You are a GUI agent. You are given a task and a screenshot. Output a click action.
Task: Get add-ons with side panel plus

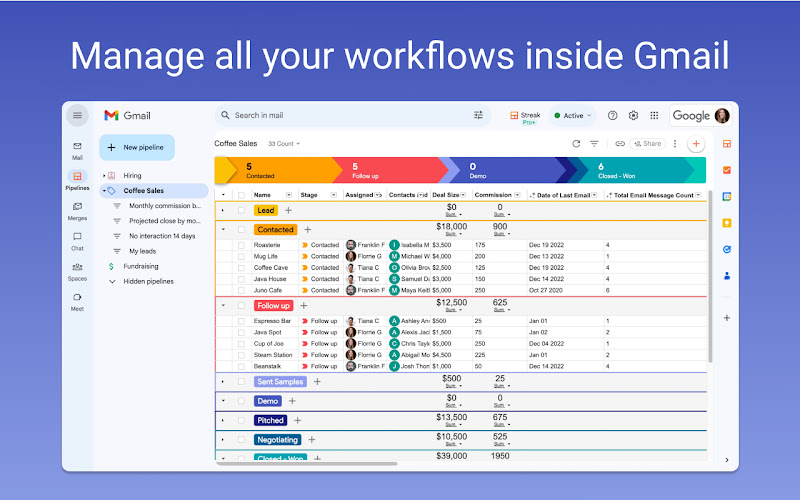727,318
